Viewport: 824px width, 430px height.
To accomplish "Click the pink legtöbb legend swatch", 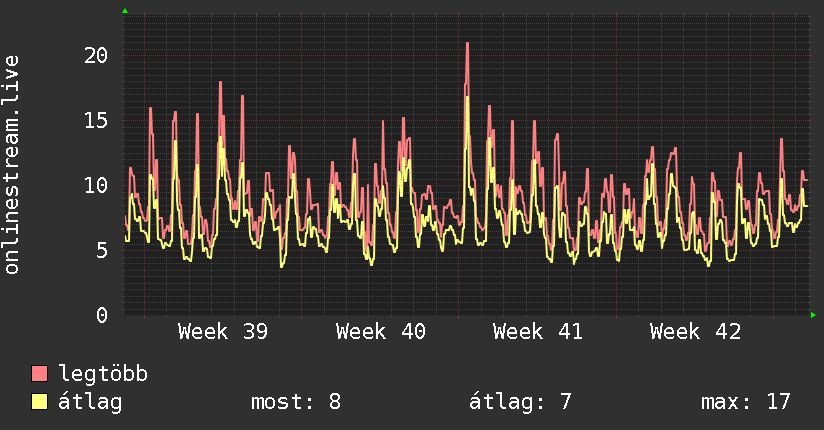I will (39, 373).
